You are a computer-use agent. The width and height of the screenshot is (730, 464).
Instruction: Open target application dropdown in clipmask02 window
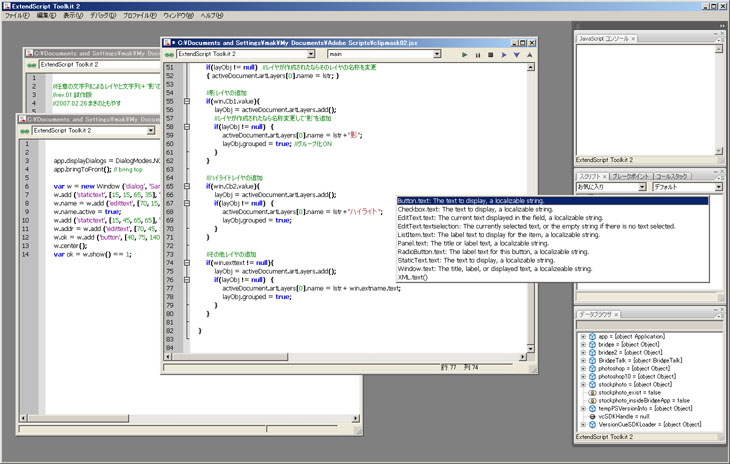[311, 54]
